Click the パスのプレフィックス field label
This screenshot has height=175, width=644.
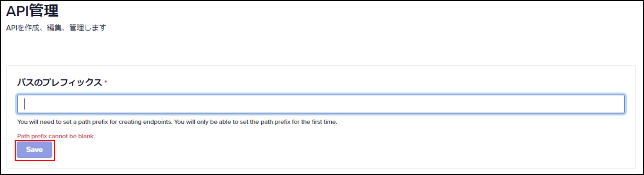pos(60,83)
